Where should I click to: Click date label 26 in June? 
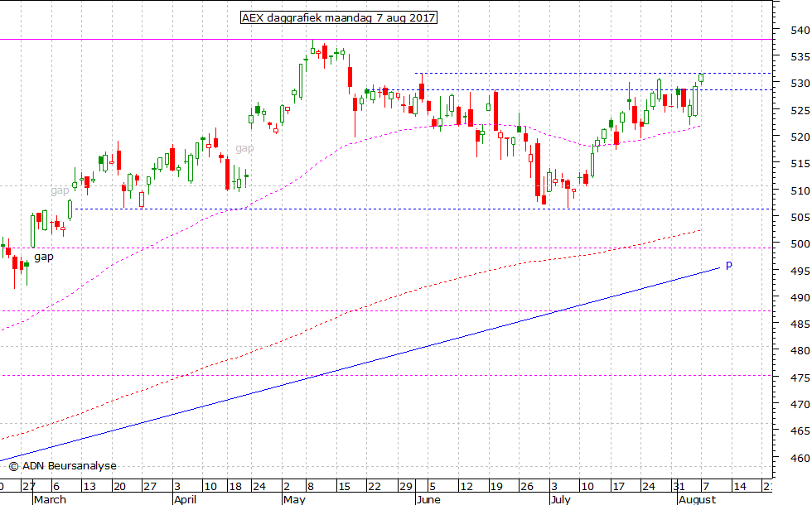[527, 487]
